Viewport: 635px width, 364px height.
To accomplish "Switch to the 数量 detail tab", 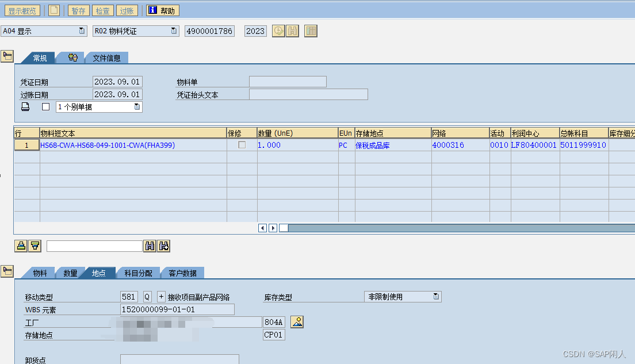I will point(70,273).
